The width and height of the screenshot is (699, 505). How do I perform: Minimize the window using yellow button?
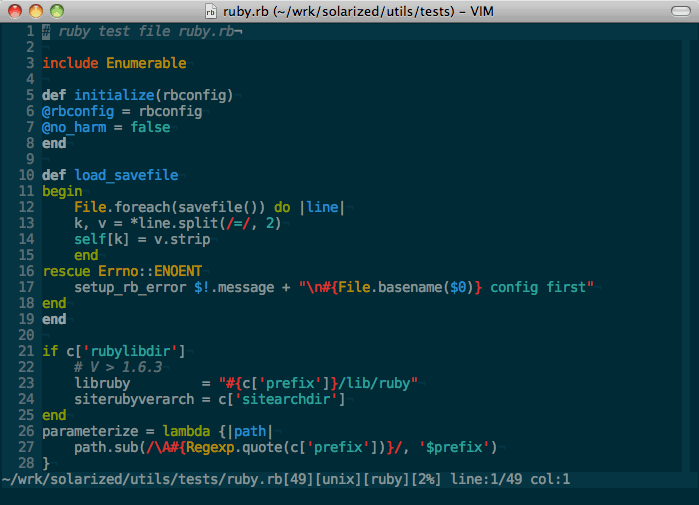tap(35, 11)
